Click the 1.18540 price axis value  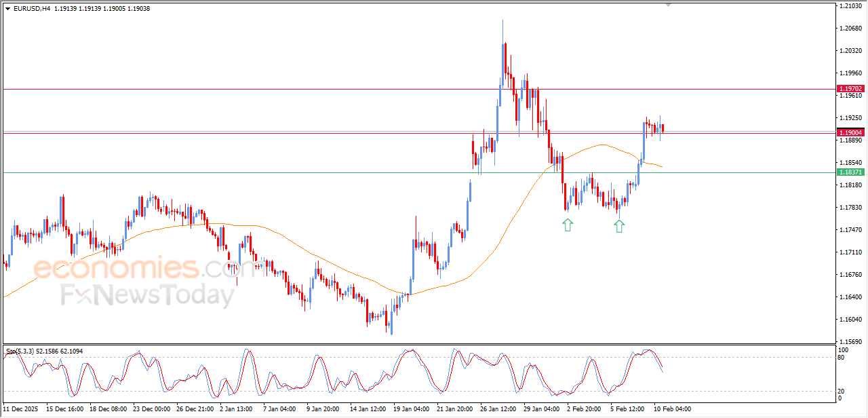point(850,163)
